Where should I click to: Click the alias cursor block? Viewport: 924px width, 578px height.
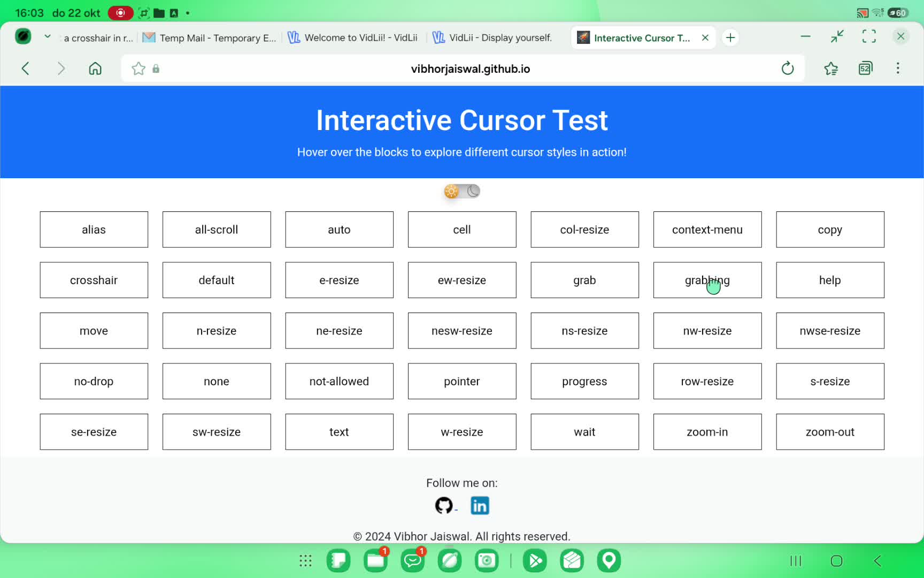(94, 230)
